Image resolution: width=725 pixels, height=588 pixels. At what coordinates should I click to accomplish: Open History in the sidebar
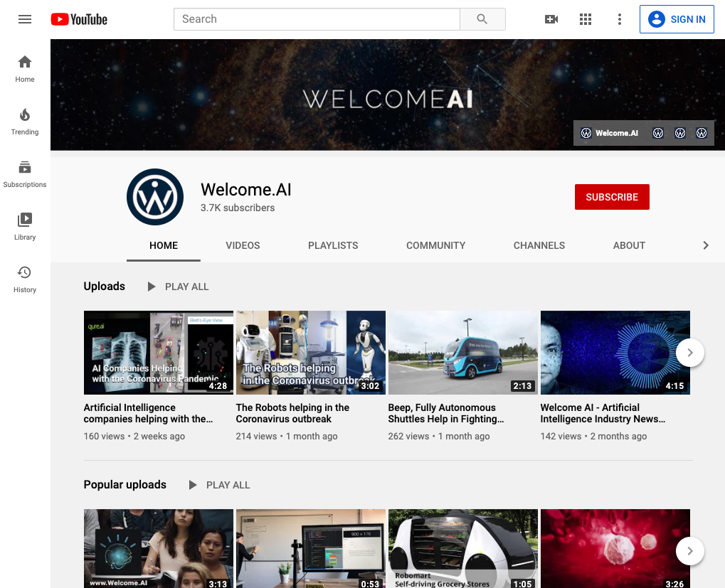(25, 279)
